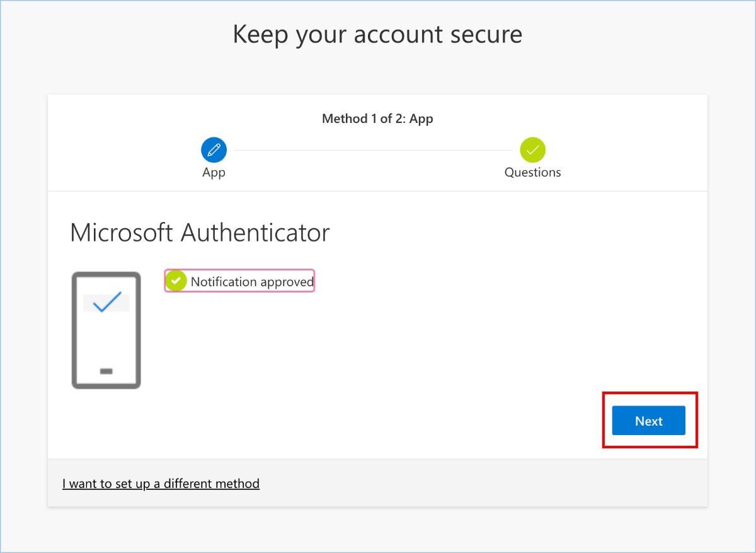756x553 pixels.
Task: Click the home button on phone illustration
Action: (106, 371)
